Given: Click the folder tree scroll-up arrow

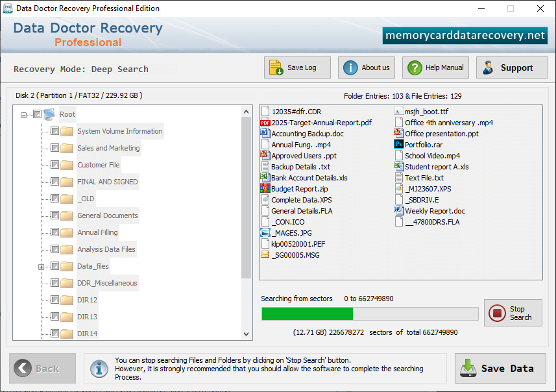Looking at the screenshot, I should point(247,112).
